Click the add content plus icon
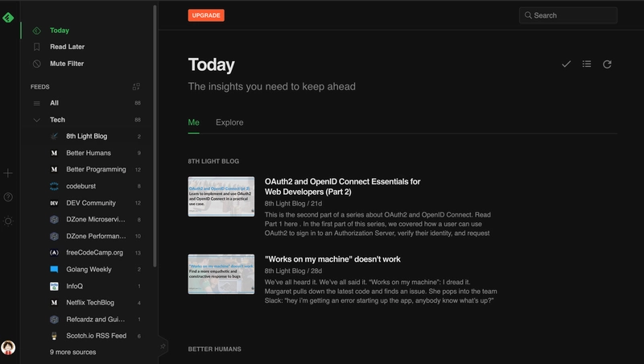This screenshot has height=364, width=644. [8, 173]
